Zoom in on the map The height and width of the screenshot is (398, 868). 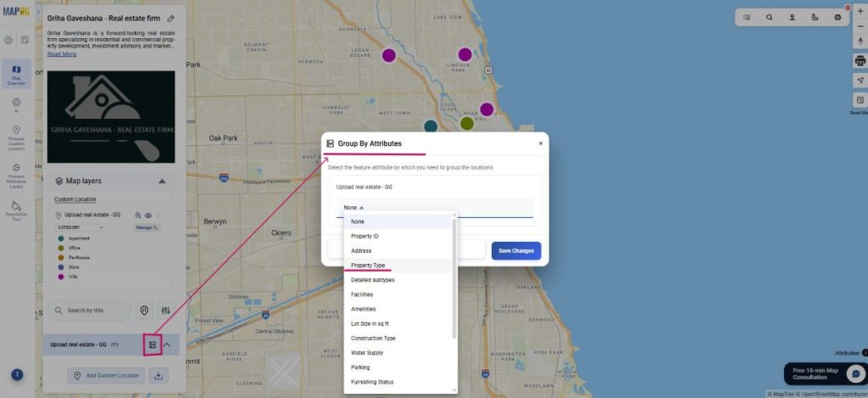(x=859, y=17)
